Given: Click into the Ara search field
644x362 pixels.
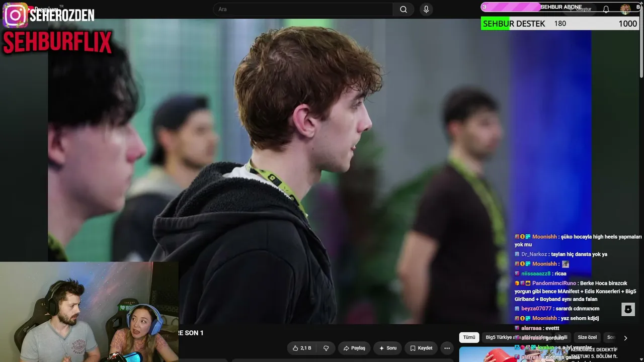Looking at the screenshot, I should tap(303, 9).
